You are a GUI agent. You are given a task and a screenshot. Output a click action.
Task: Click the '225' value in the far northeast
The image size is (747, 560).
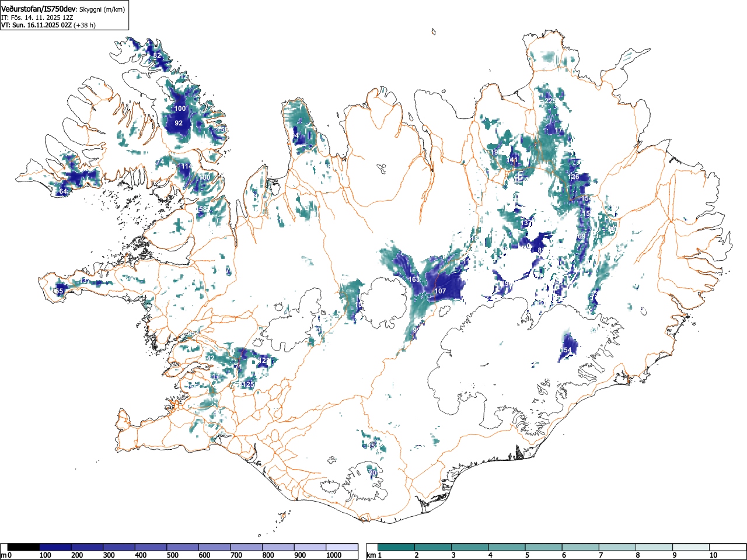click(550, 100)
